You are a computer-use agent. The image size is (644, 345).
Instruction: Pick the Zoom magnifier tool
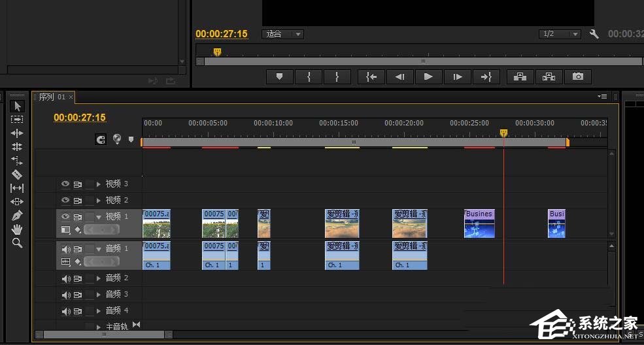[x=18, y=243]
